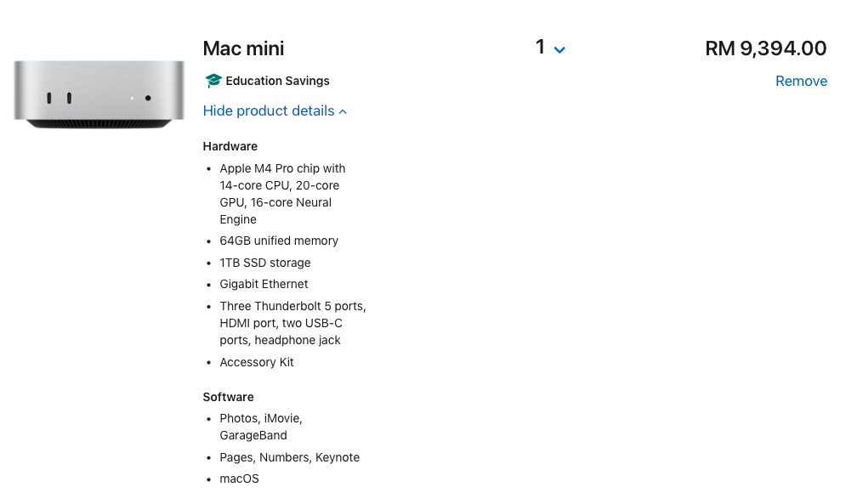846x504 pixels.
Task: Click the 64GB unified memory item
Action: point(279,241)
